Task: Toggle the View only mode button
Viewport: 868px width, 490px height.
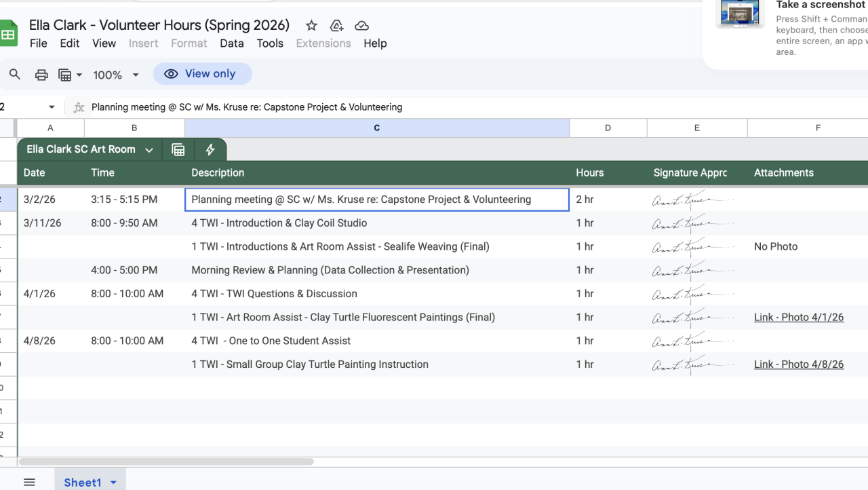Action: 202,74
